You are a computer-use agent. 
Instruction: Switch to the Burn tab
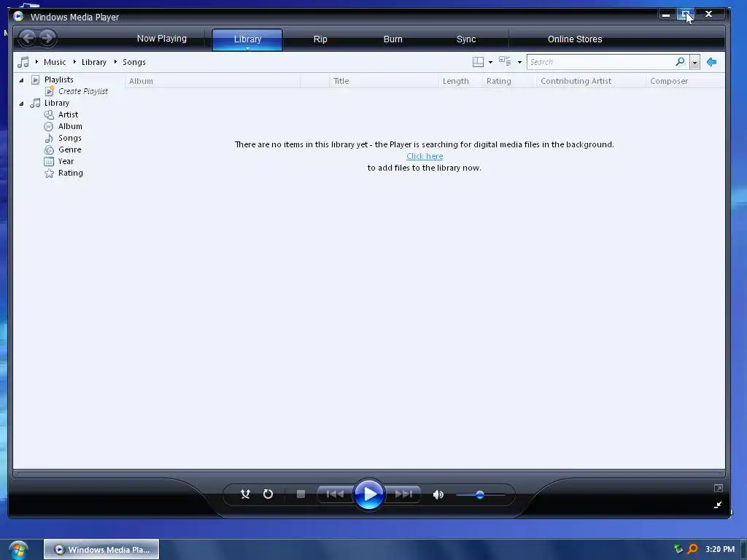(x=393, y=39)
